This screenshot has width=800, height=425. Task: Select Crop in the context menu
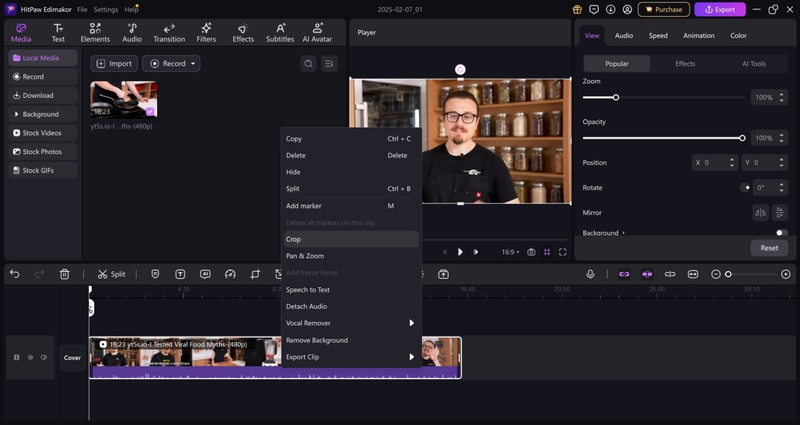coord(351,239)
